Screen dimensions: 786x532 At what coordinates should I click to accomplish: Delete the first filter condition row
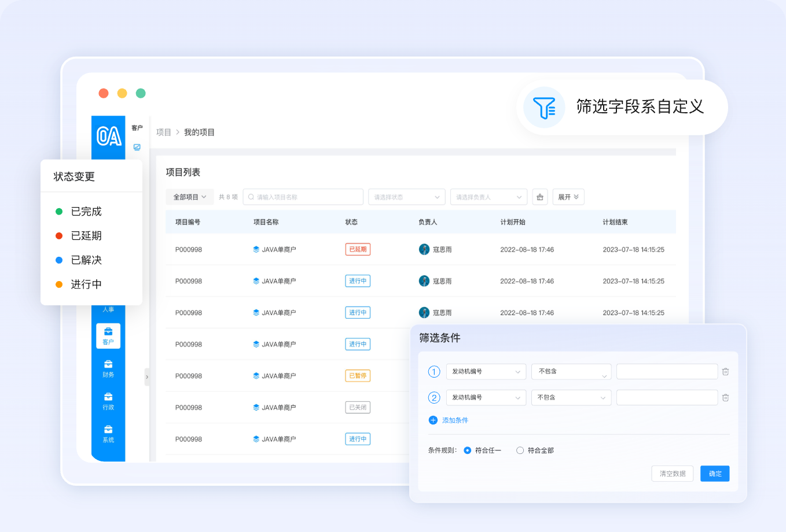[x=725, y=372]
